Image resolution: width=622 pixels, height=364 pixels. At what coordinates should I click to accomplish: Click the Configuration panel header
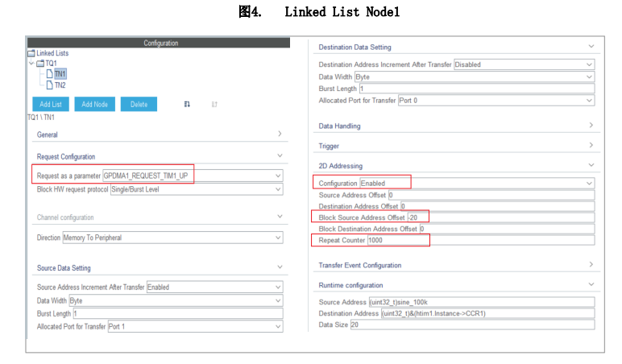pyautogui.click(x=159, y=43)
